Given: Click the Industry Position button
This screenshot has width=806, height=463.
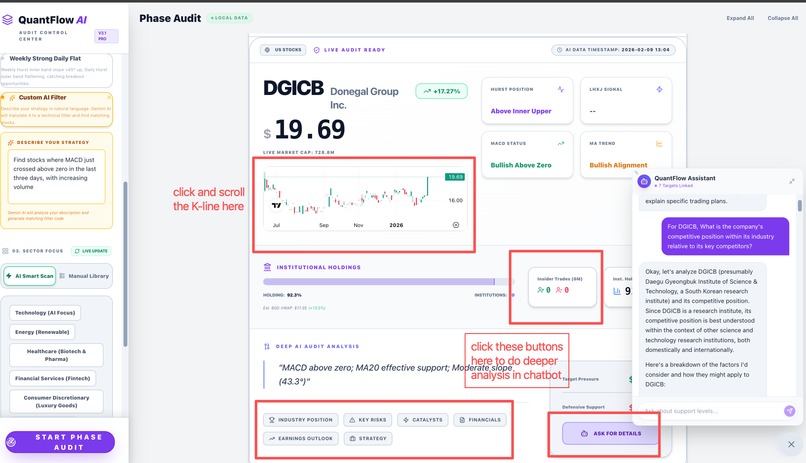Looking at the screenshot, I should [301, 420].
